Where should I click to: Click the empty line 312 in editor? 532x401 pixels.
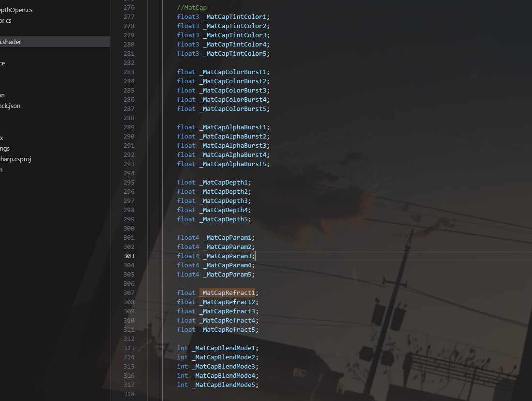(x=290, y=339)
